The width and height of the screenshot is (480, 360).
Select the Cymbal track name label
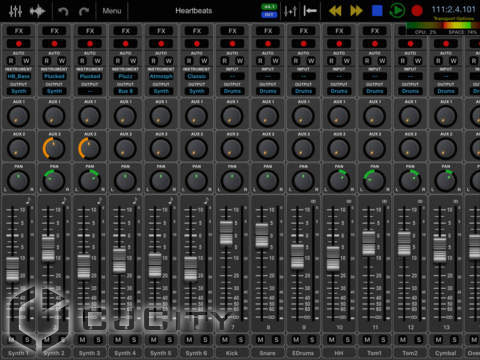click(x=445, y=353)
